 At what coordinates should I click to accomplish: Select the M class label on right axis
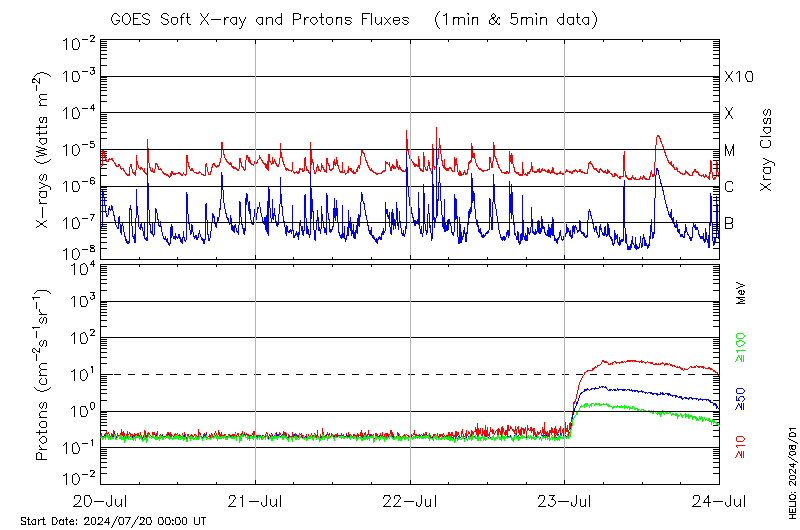(730, 150)
